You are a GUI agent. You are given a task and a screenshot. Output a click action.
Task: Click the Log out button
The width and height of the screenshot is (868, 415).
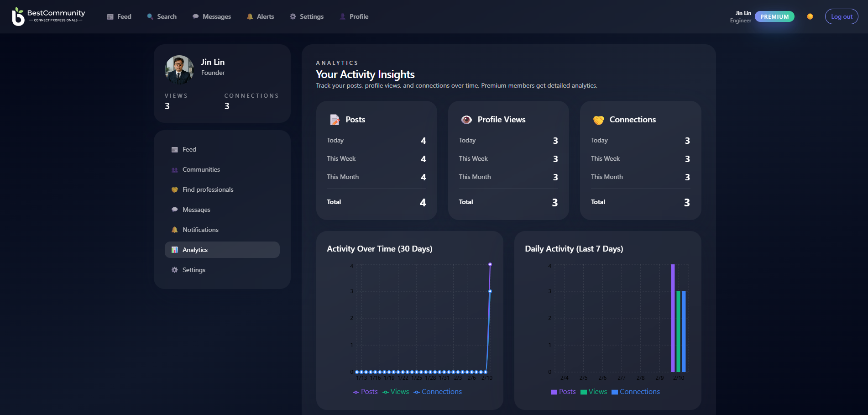[x=841, y=16]
